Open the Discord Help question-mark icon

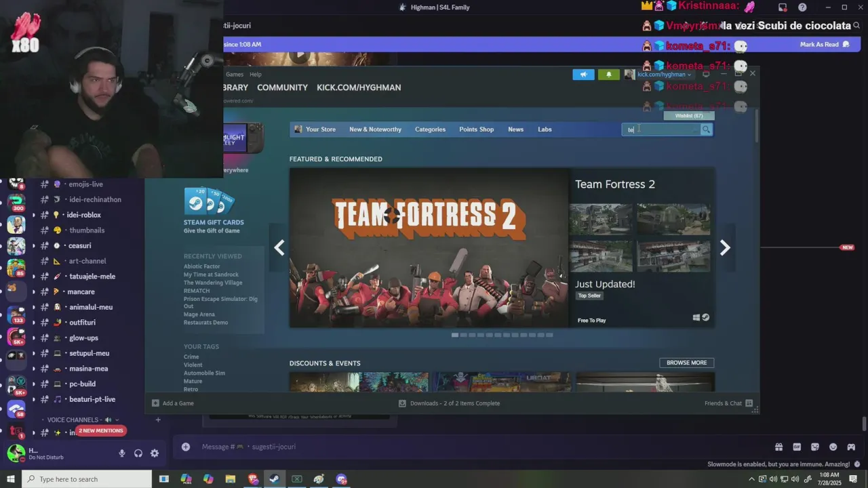(802, 7)
